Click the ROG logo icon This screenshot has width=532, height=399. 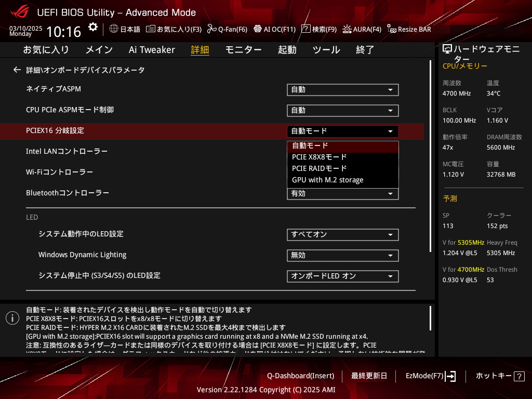tap(19, 12)
